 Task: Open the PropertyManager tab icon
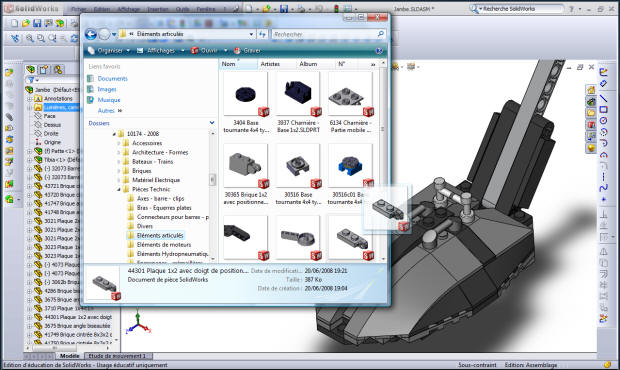click(x=44, y=70)
